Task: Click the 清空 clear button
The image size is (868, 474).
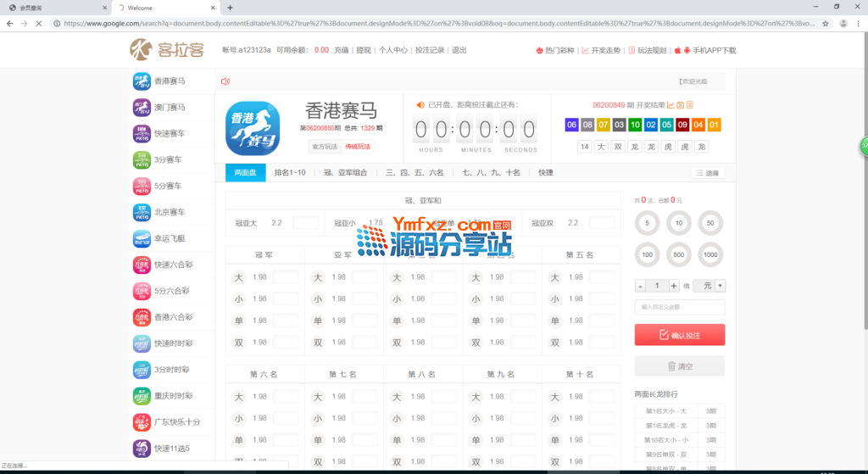Action: 679,366
